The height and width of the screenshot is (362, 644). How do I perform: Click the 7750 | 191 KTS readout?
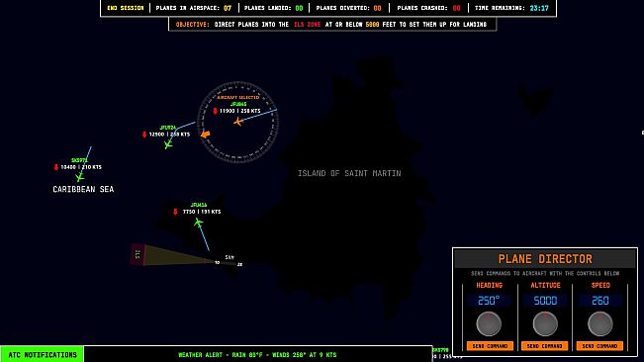202,212
